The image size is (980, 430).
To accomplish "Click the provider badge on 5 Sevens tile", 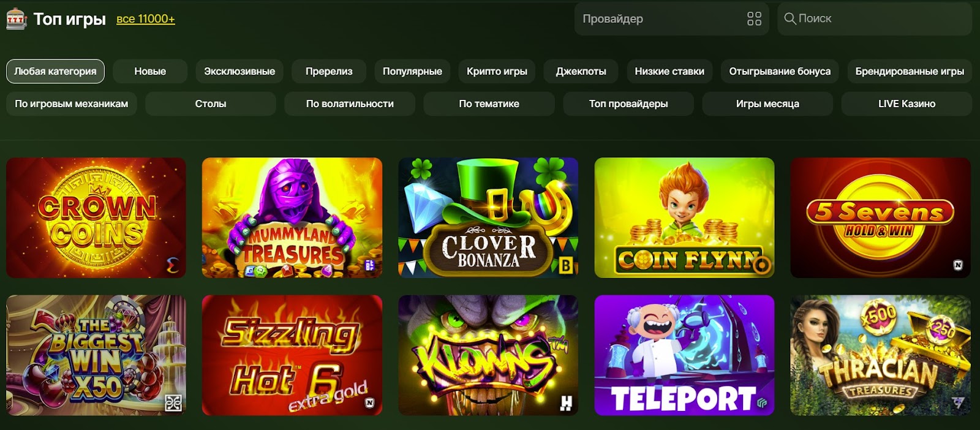I will coord(958,265).
